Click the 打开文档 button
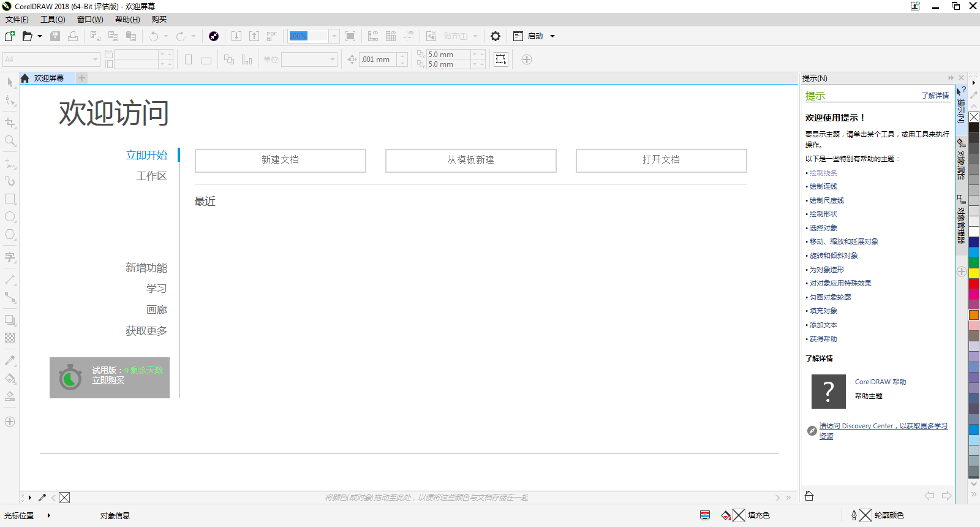Image resolution: width=980 pixels, height=527 pixels. pyautogui.click(x=661, y=160)
